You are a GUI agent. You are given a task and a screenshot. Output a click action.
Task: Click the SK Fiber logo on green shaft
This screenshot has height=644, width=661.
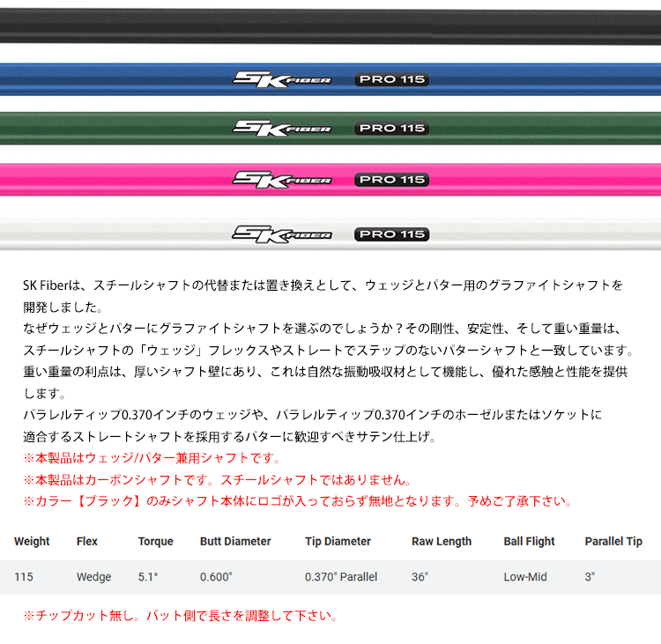coord(282,128)
